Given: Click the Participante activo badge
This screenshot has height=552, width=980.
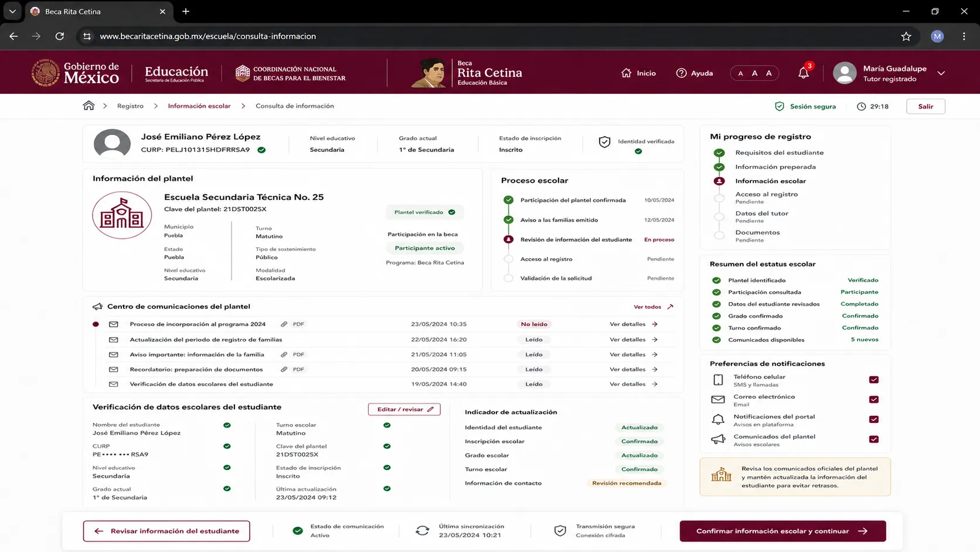Looking at the screenshot, I should [x=425, y=248].
